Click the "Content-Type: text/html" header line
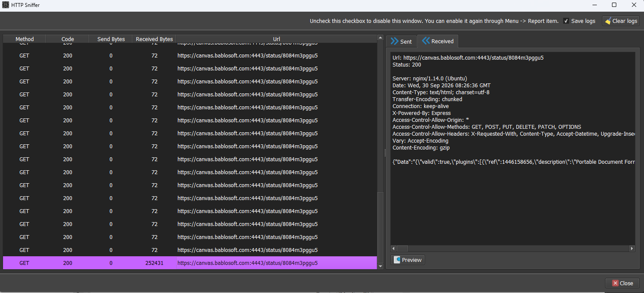The width and height of the screenshot is (644, 293). [441, 92]
